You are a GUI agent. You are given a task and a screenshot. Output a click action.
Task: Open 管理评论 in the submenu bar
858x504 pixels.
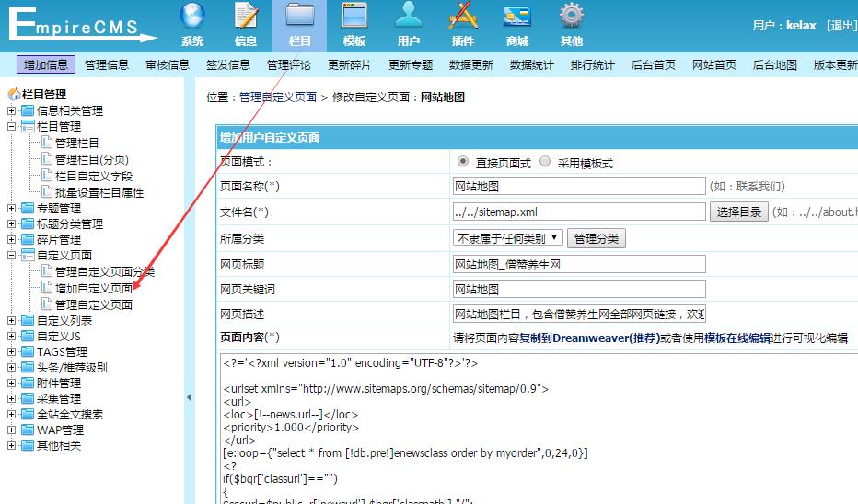point(289,64)
